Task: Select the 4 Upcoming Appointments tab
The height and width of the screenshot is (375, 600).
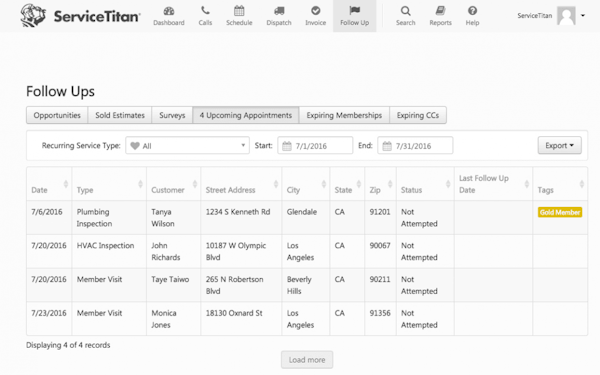Action: (x=246, y=115)
